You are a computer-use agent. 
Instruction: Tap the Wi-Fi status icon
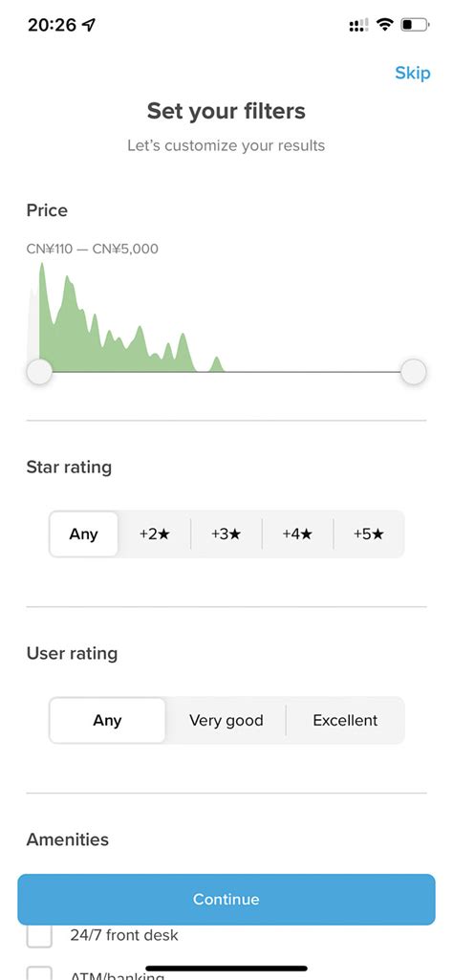[385, 25]
